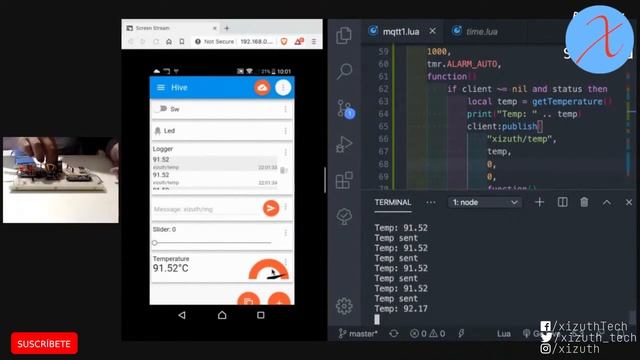Viewport: 640px width, 360px height.
Task: Click the webcam breadboard video thumbnail
Action: [x=61, y=180]
